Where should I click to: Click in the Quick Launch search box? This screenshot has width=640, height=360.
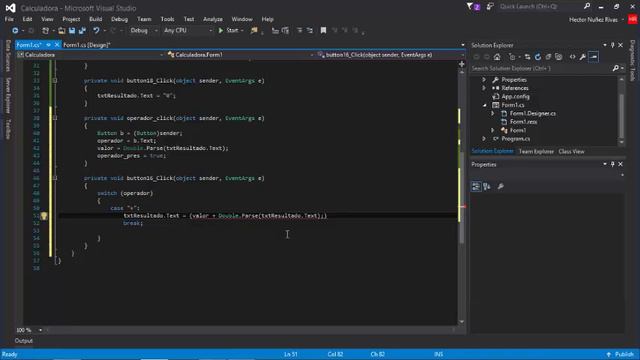pyautogui.click(x=540, y=7)
